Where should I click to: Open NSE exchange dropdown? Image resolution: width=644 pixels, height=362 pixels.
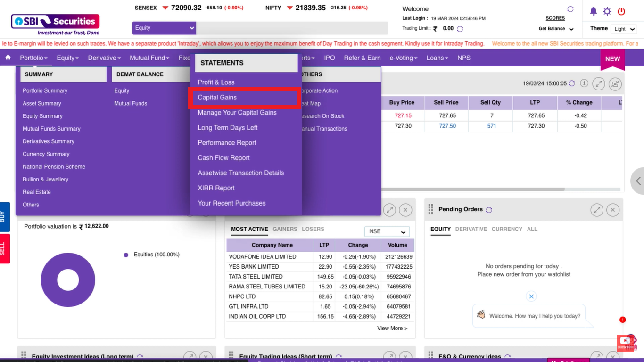(387, 231)
